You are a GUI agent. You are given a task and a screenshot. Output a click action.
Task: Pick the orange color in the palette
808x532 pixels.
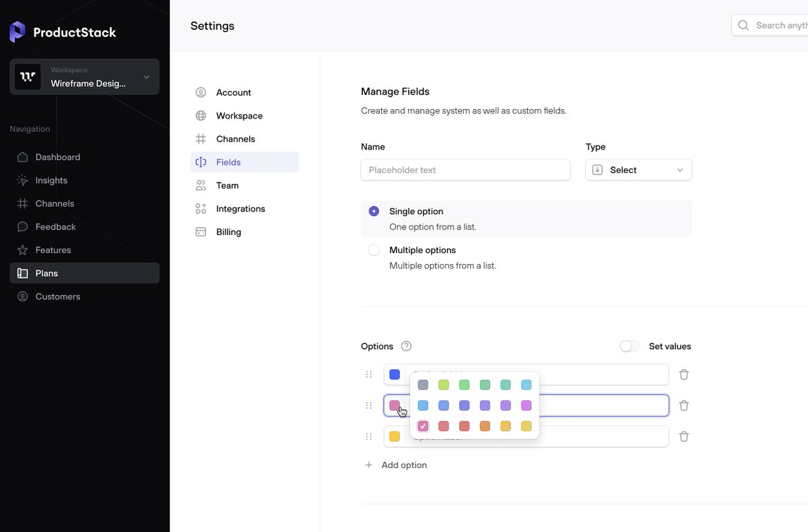485,426
